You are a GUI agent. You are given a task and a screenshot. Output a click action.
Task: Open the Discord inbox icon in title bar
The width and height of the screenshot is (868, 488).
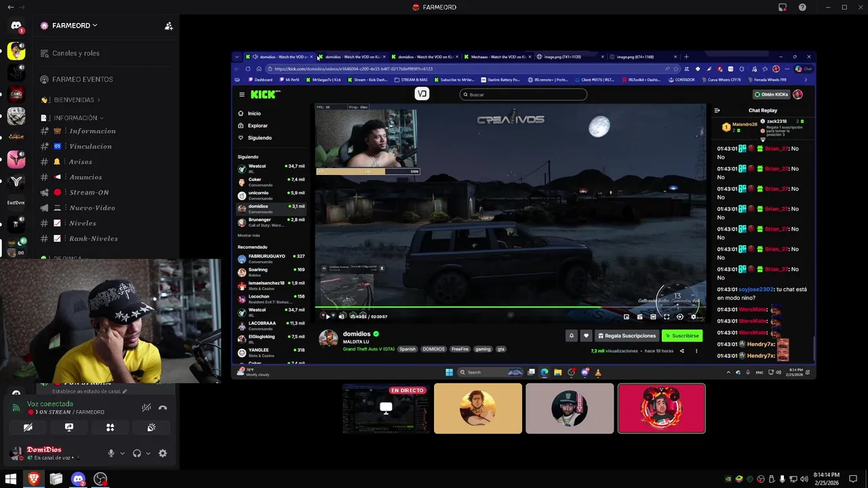pyautogui.click(x=783, y=7)
